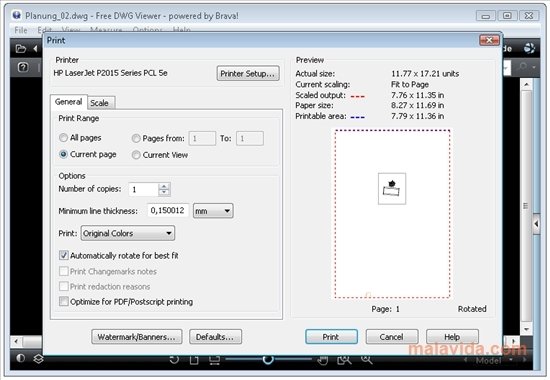Select the Current View radio button
Viewport: 550px width, 380px height.
click(x=136, y=155)
